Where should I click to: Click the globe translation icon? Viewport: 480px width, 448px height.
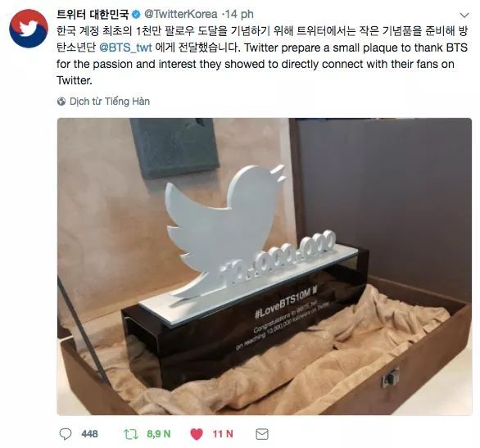(x=61, y=102)
